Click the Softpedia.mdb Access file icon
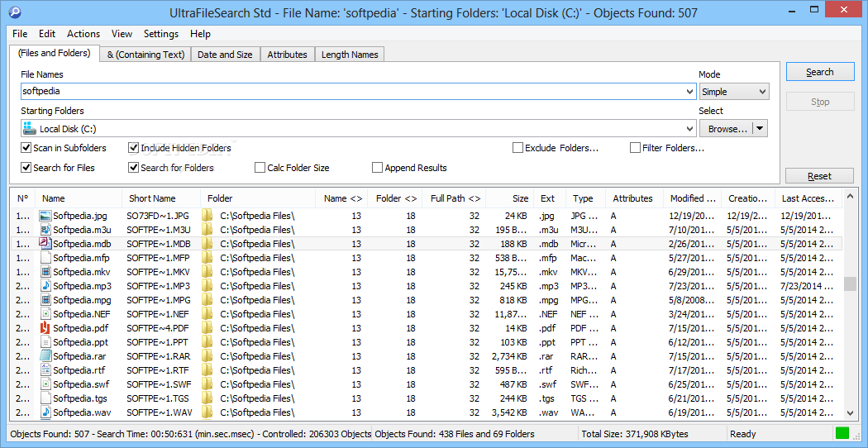 click(x=45, y=244)
